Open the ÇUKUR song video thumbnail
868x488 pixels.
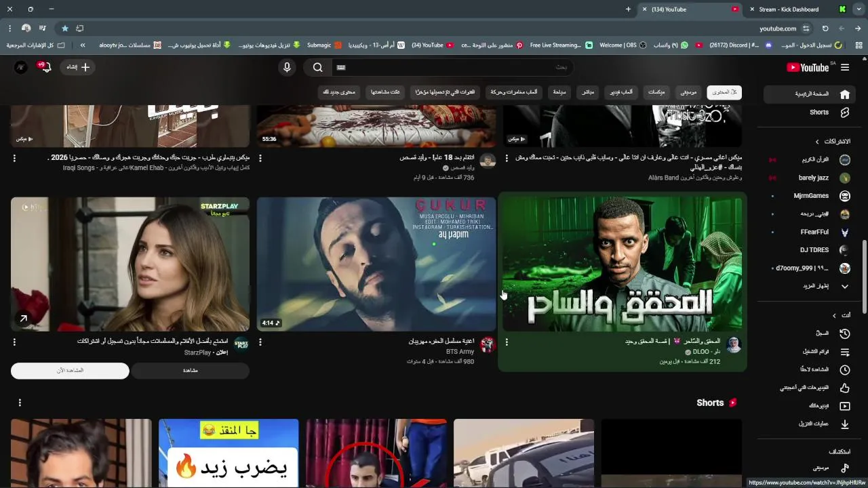pyautogui.click(x=376, y=264)
